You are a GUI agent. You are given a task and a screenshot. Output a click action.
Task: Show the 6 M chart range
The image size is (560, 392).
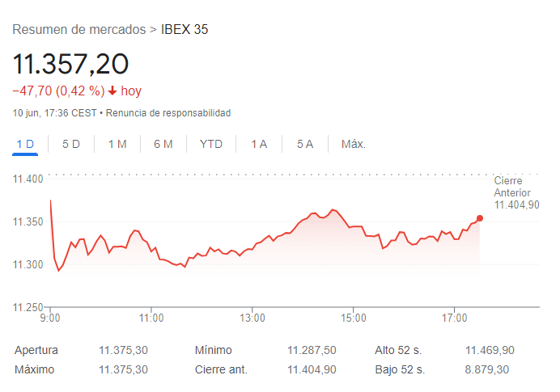click(163, 144)
